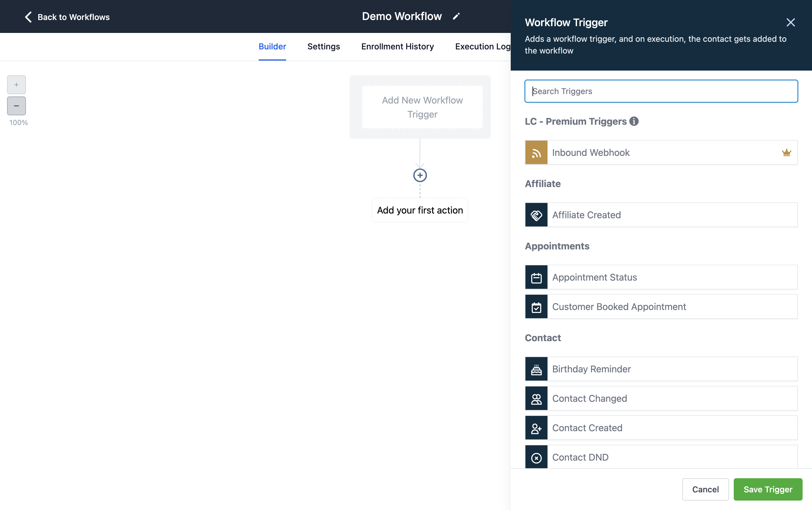812x510 pixels.
Task: Click the 100% zoom level label
Action: click(x=19, y=123)
